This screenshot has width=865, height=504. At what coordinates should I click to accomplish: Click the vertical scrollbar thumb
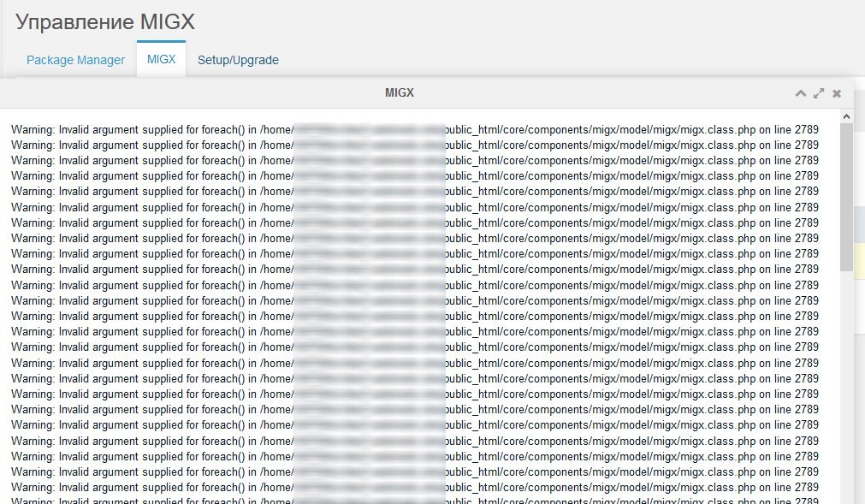point(846,197)
